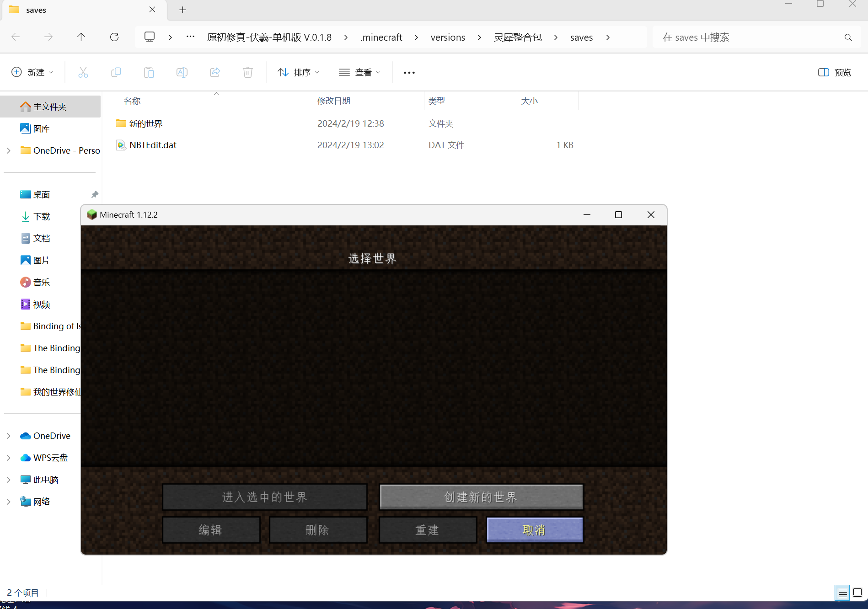Sort by 名称 column header

coord(132,101)
